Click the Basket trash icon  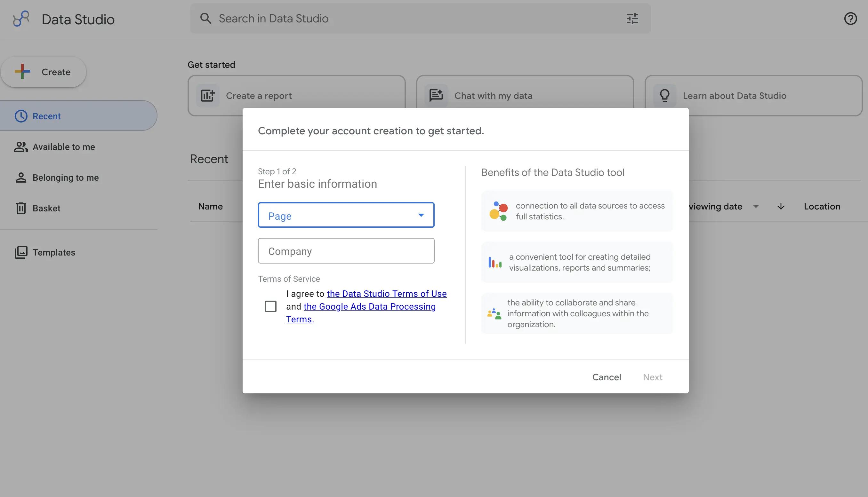click(x=21, y=208)
